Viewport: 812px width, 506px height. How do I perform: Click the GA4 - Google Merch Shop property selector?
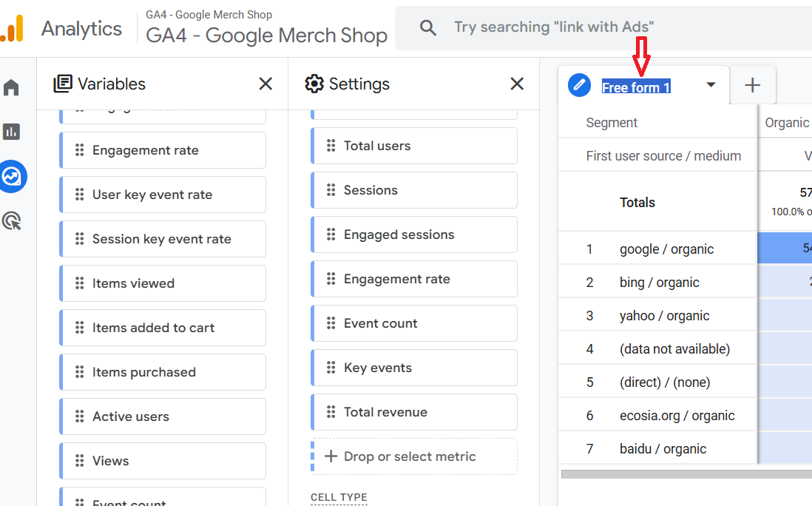[x=266, y=35]
